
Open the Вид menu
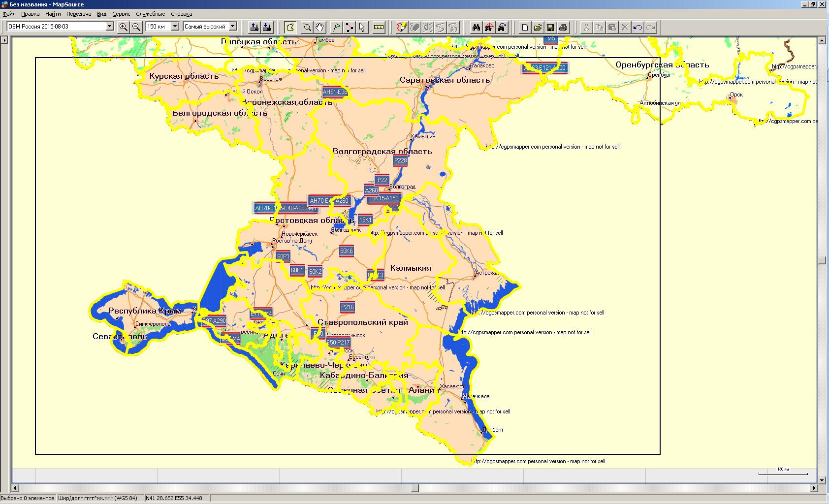click(x=101, y=14)
